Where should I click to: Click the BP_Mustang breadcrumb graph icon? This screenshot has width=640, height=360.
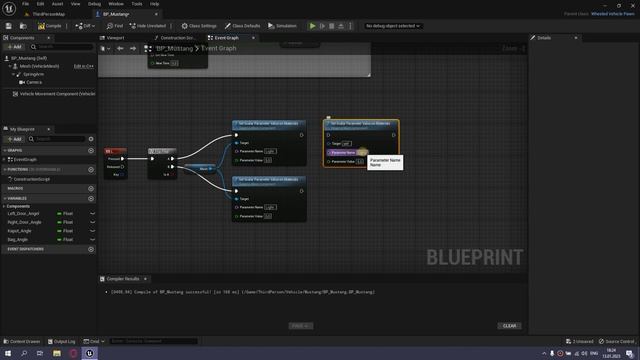(x=148, y=48)
